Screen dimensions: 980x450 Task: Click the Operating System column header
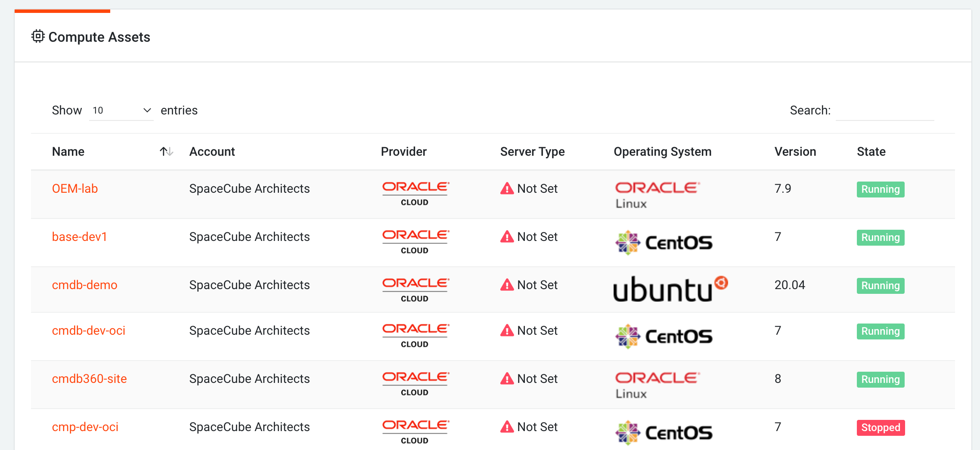point(663,151)
